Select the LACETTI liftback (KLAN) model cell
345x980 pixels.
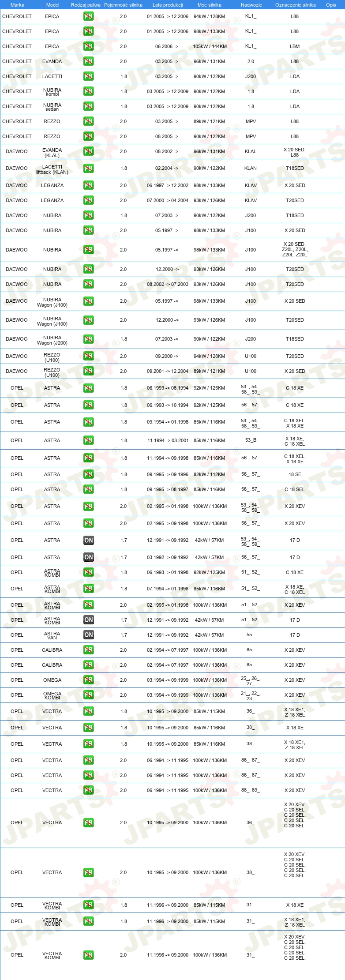click(x=52, y=169)
